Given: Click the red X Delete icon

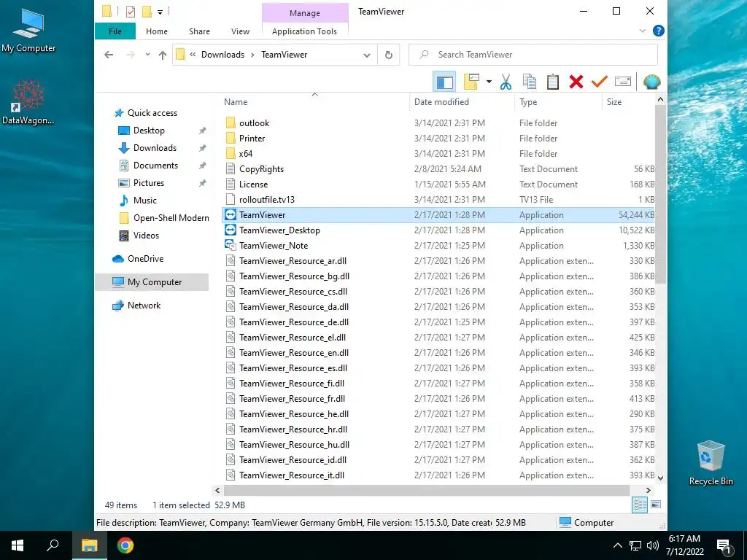Looking at the screenshot, I should click(576, 82).
